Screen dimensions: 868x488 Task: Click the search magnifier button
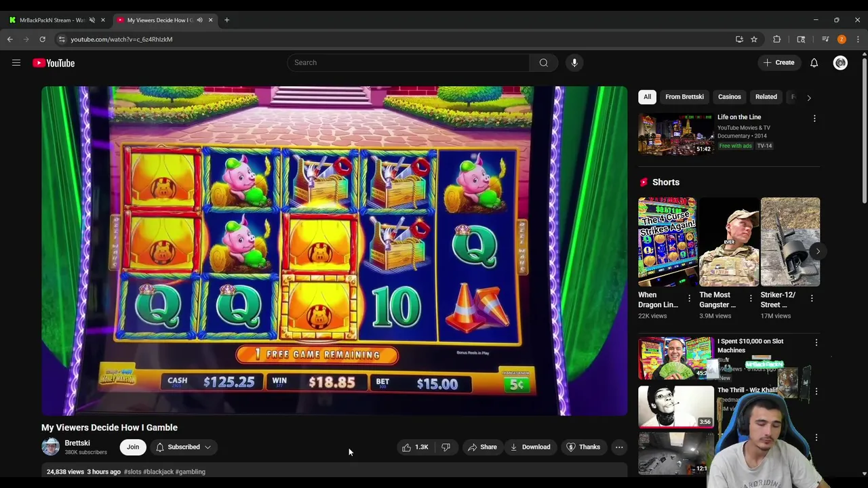click(543, 63)
